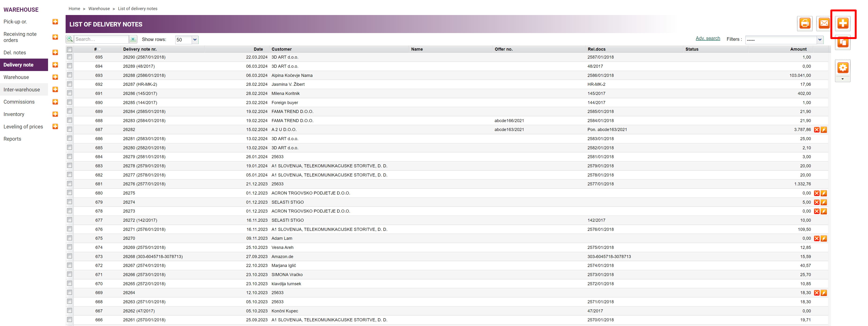Tick checkbox for row 695
Screen dimensions: 868x326
click(70, 57)
